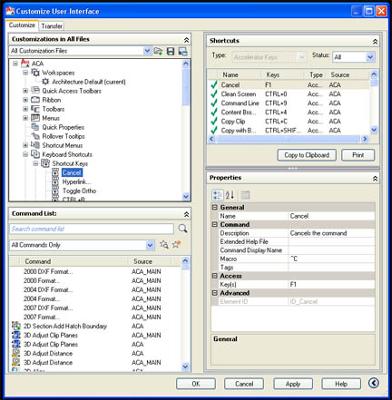Expand the Toolbars tree node

click(x=25, y=109)
